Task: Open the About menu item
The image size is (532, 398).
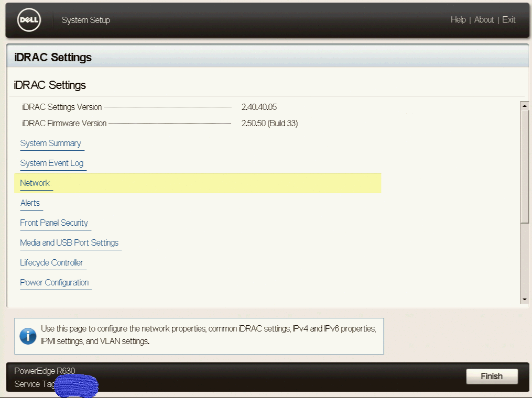Action: click(x=484, y=20)
